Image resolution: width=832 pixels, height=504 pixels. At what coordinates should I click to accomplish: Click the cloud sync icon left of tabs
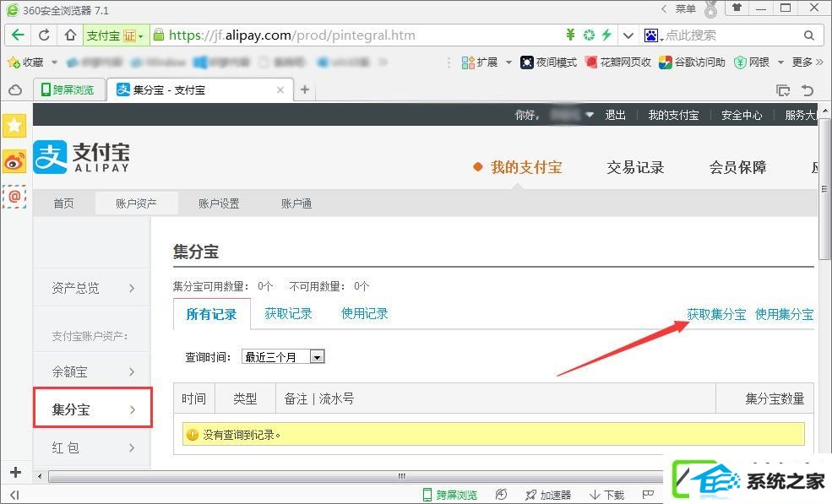[x=15, y=90]
